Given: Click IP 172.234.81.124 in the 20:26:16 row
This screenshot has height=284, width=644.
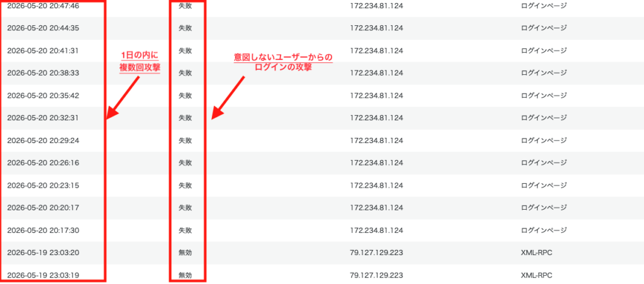Looking at the screenshot, I should pyautogui.click(x=376, y=162).
